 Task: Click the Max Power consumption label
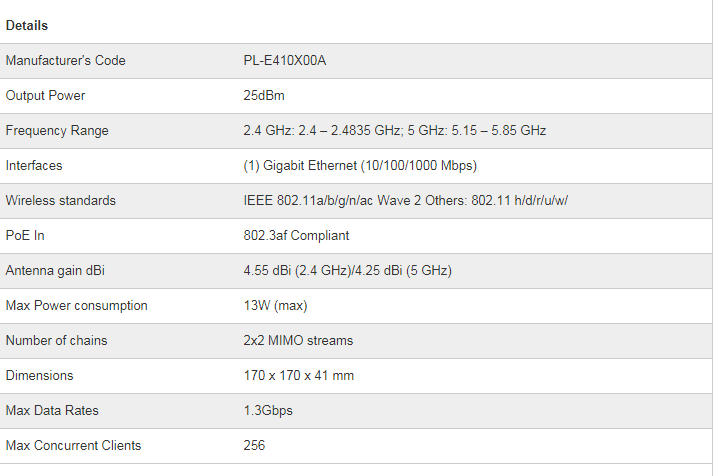(x=76, y=306)
